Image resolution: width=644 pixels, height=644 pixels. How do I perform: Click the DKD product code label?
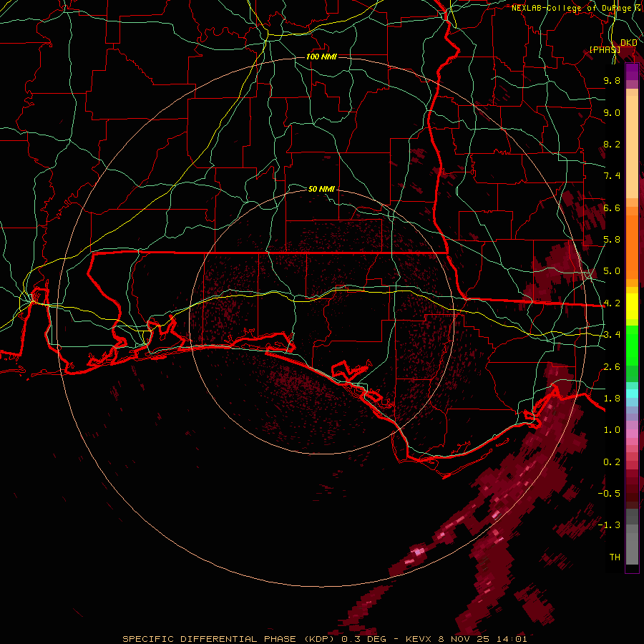click(629, 43)
